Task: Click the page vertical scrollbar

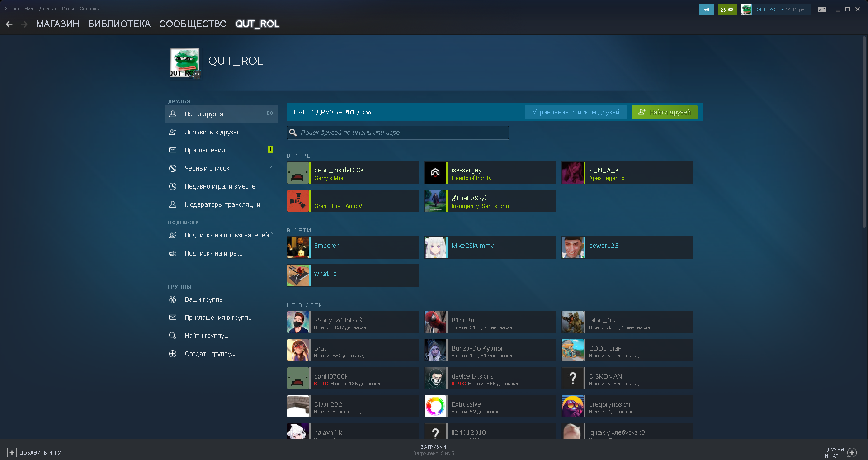Action: pos(864,136)
